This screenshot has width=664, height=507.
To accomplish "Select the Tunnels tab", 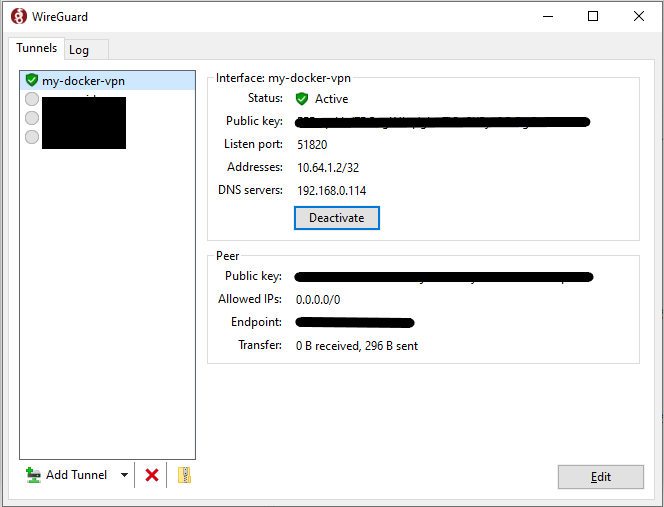I will [36, 48].
